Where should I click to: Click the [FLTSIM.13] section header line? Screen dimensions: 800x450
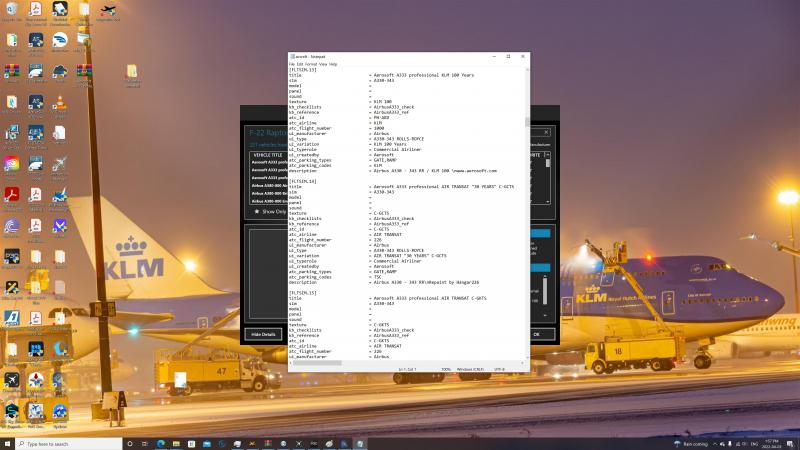tap(303, 70)
